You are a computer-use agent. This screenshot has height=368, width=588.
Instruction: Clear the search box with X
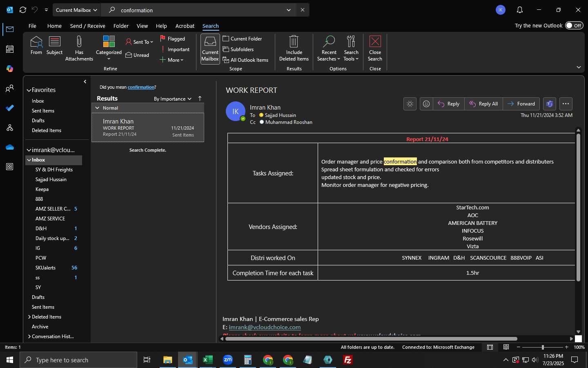tap(303, 10)
